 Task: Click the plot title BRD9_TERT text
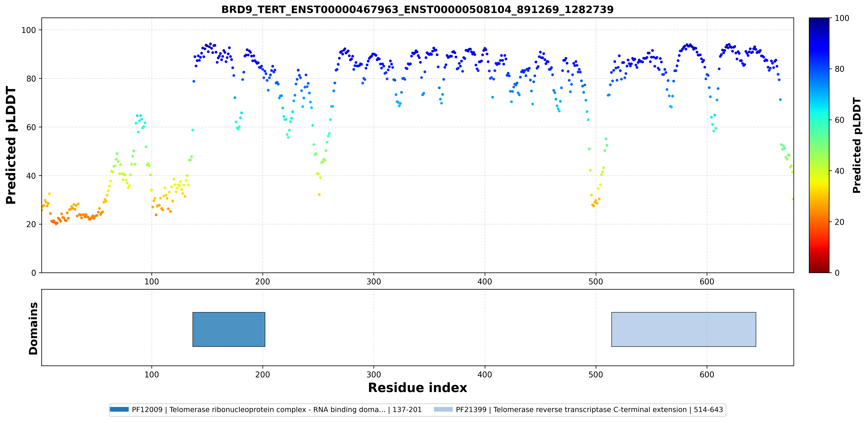point(418,9)
